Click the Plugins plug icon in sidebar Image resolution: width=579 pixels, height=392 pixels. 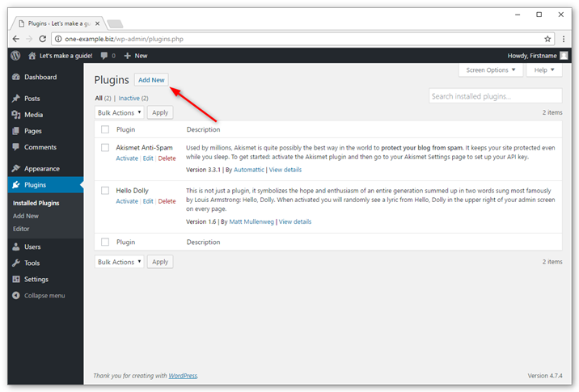pyautogui.click(x=16, y=184)
